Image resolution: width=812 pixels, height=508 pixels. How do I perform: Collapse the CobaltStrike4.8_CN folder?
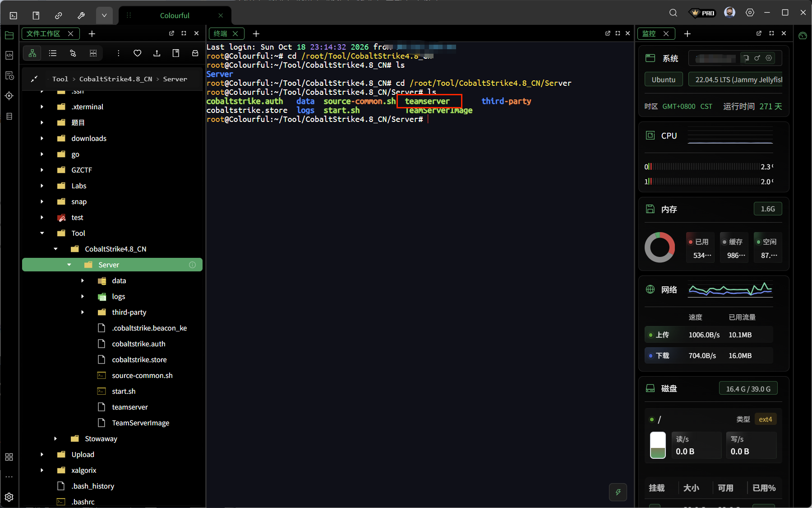tap(55, 249)
